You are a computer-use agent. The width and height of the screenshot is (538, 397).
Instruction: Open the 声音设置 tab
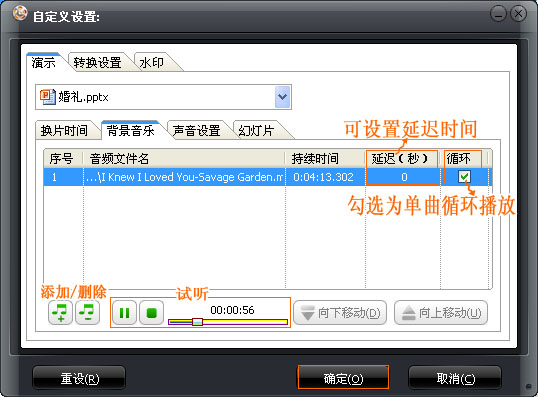coord(197,130)
